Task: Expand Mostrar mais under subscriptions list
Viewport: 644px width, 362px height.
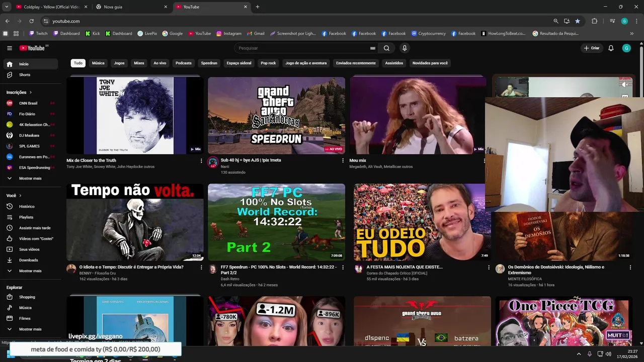Action: click(x=31, y=178)
